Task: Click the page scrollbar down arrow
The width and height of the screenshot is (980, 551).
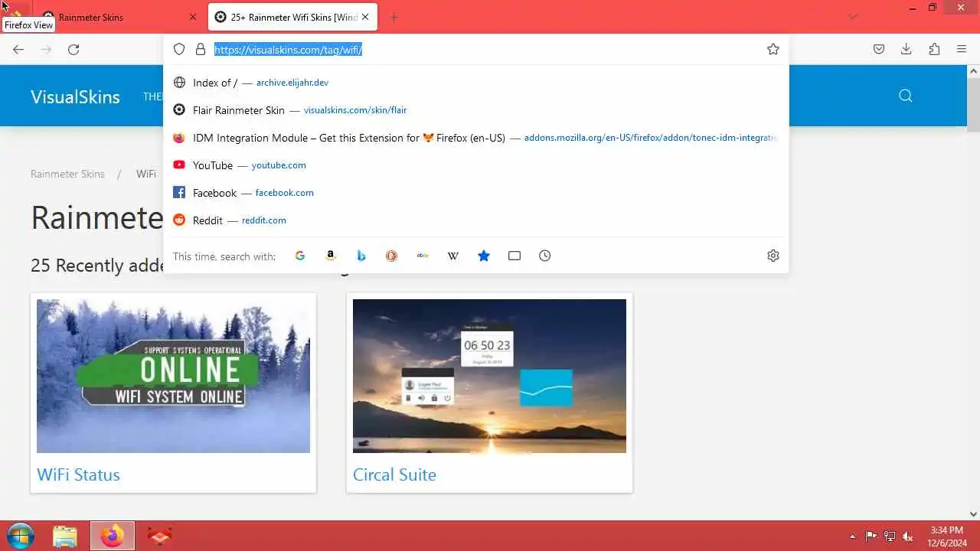Action: coord(974,514)
